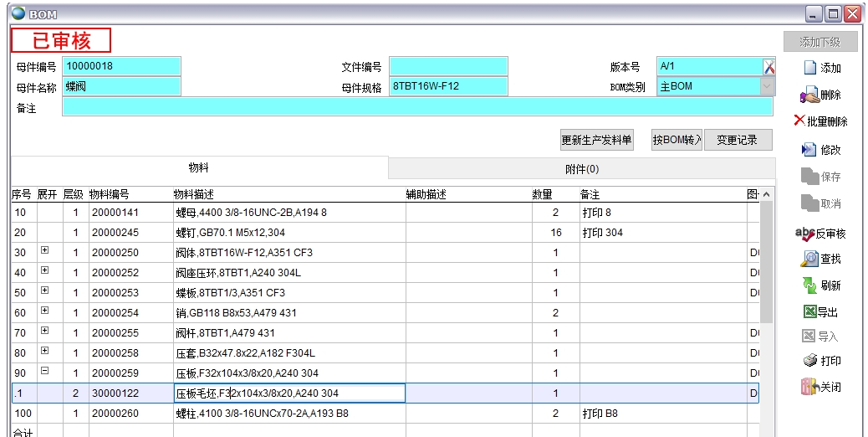Select material number 20000141 cell
Image resolution: width=868 pixels, height=437 pixels.
pyautogui.click(x=131, y=213)
